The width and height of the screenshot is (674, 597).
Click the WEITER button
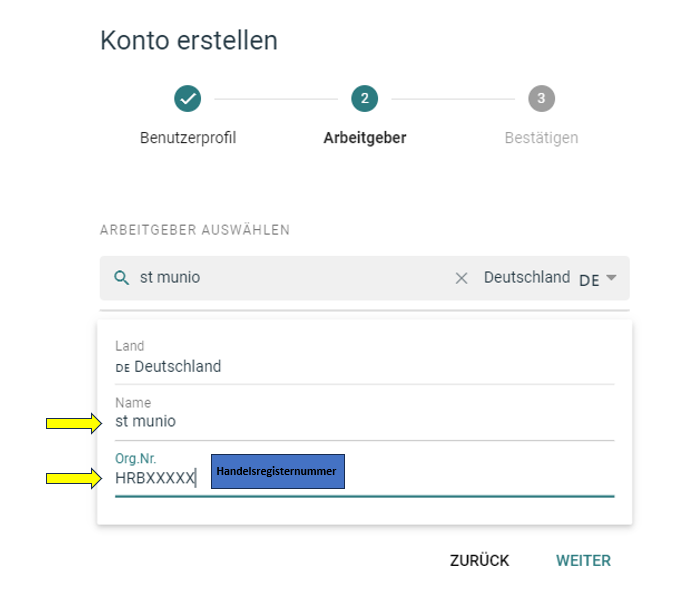click(583, 560)
